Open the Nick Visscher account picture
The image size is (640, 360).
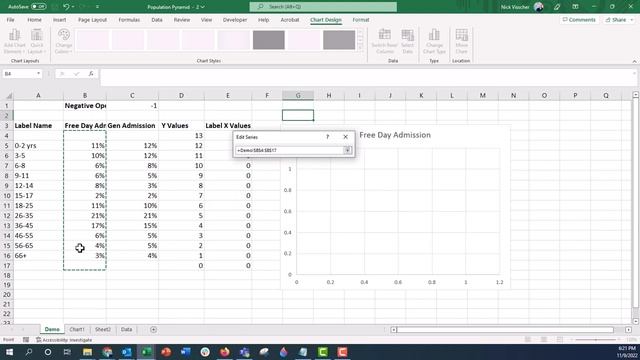[539, 7]
